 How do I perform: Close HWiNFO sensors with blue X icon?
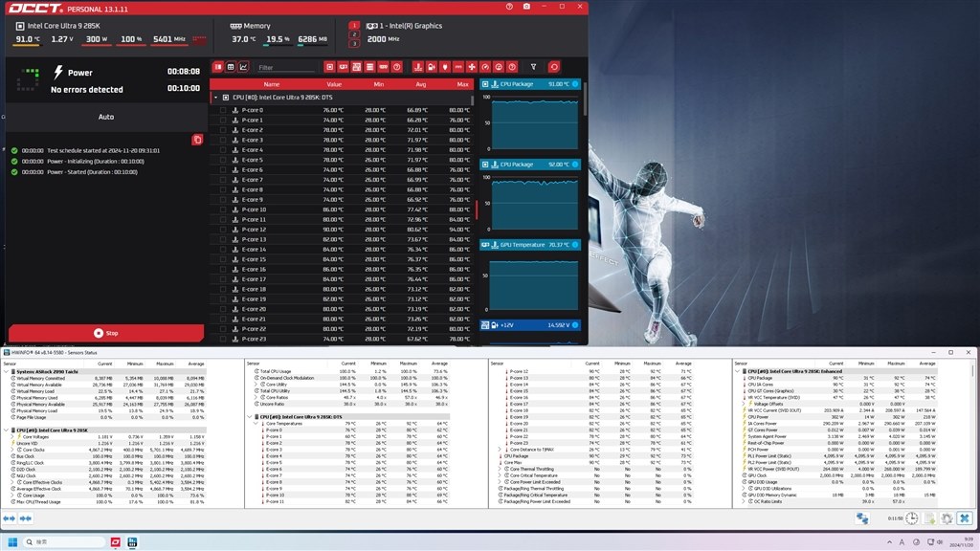tap(965, 518)
